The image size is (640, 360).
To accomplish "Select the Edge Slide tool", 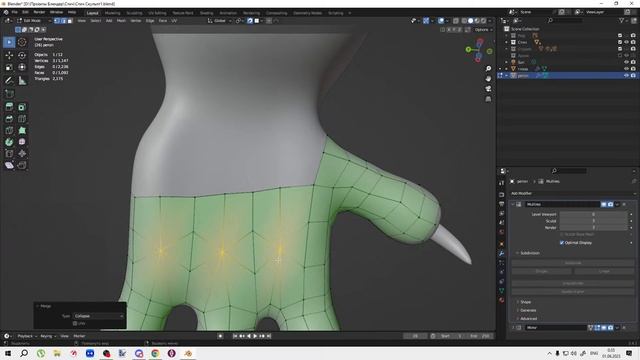I will point(9,154).
